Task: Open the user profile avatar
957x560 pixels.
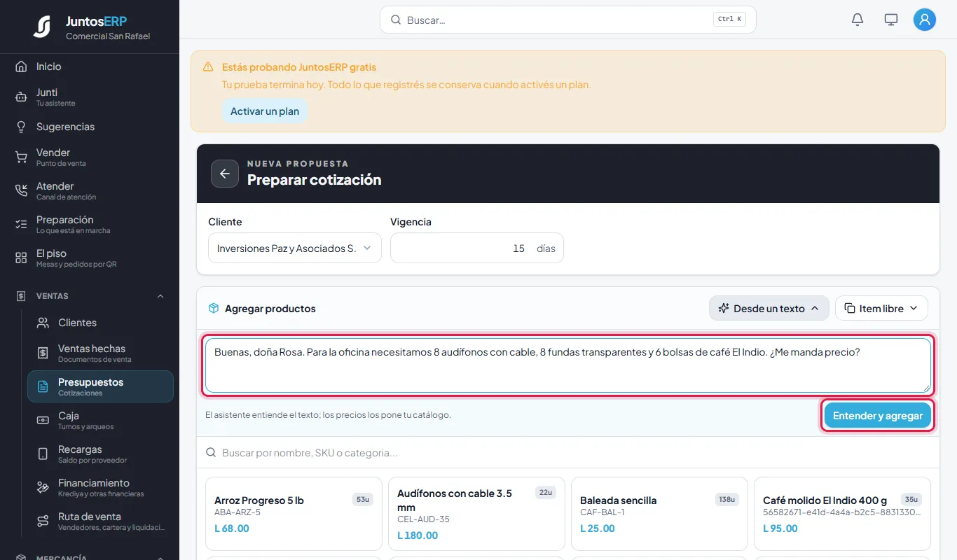Action: pos(925,20)
